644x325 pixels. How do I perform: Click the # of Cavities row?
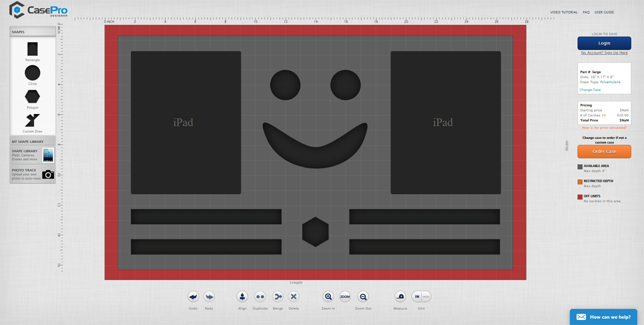[604, 115]
